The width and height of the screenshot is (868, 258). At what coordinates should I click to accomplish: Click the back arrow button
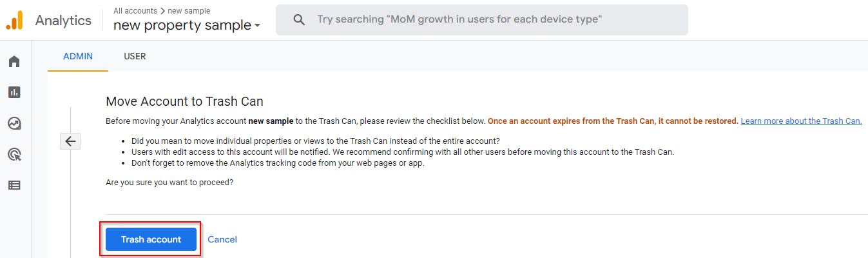(x=70, y=141)
